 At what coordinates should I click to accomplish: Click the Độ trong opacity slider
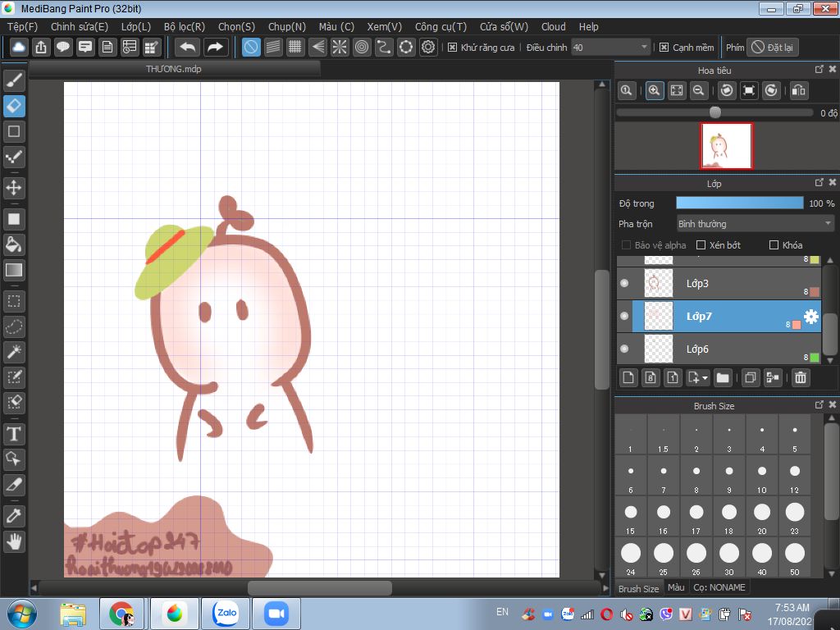coord(739,203)
